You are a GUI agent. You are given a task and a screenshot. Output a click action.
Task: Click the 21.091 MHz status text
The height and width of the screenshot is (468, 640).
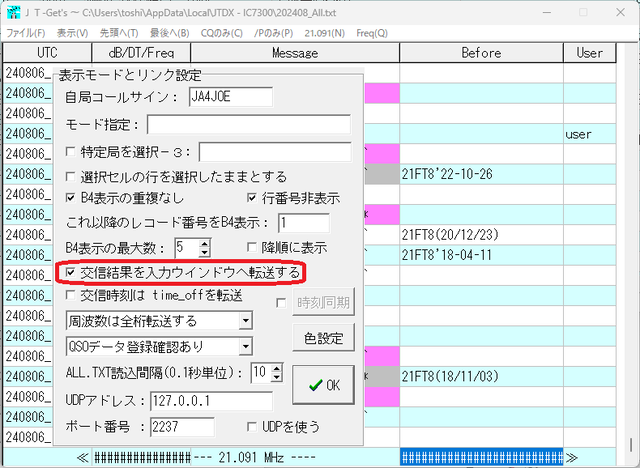pyautogui.click(x=254, y=457)
